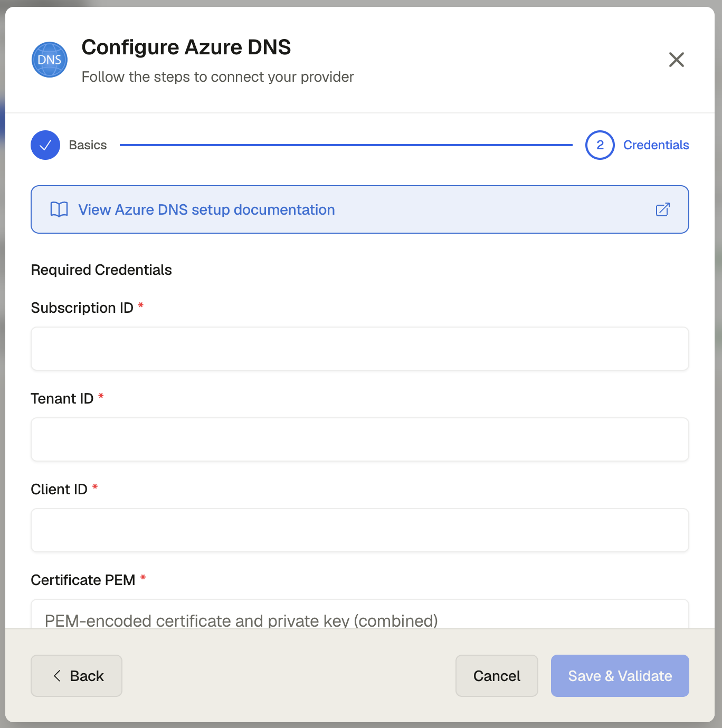Focus the Certificate PEM text area

point(360,614)
